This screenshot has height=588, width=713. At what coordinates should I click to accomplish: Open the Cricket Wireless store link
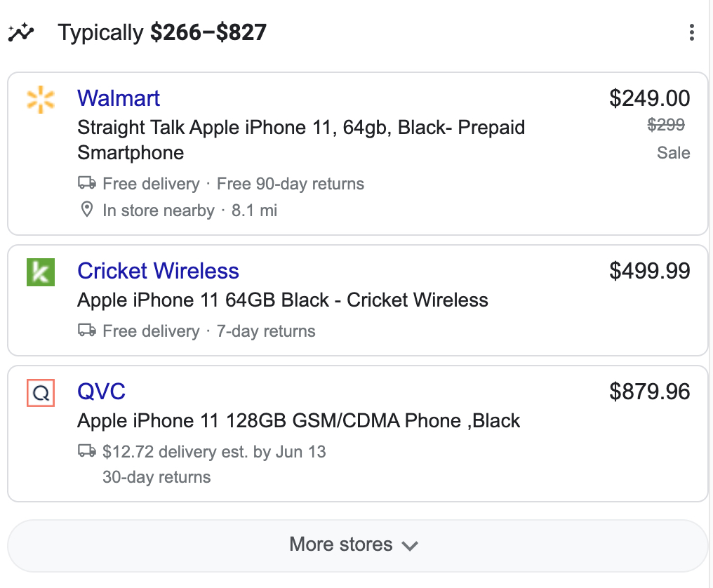tap(158, 271)
